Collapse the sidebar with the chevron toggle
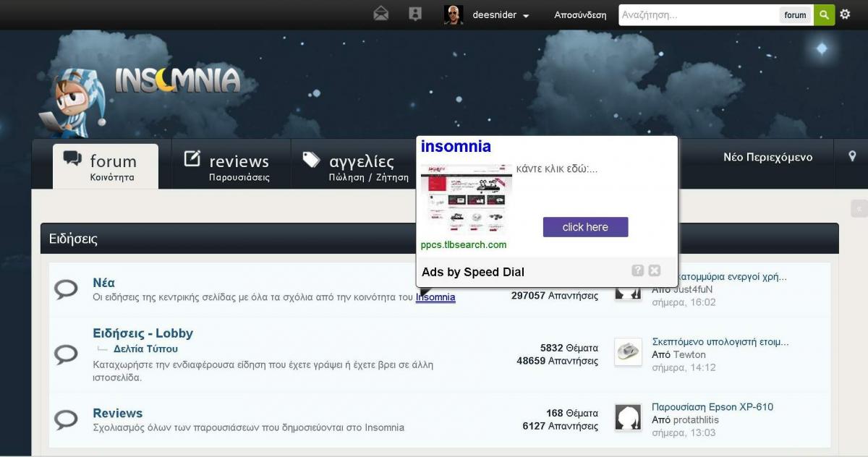This screenshot has height=457, width=868. pos(859,209)
